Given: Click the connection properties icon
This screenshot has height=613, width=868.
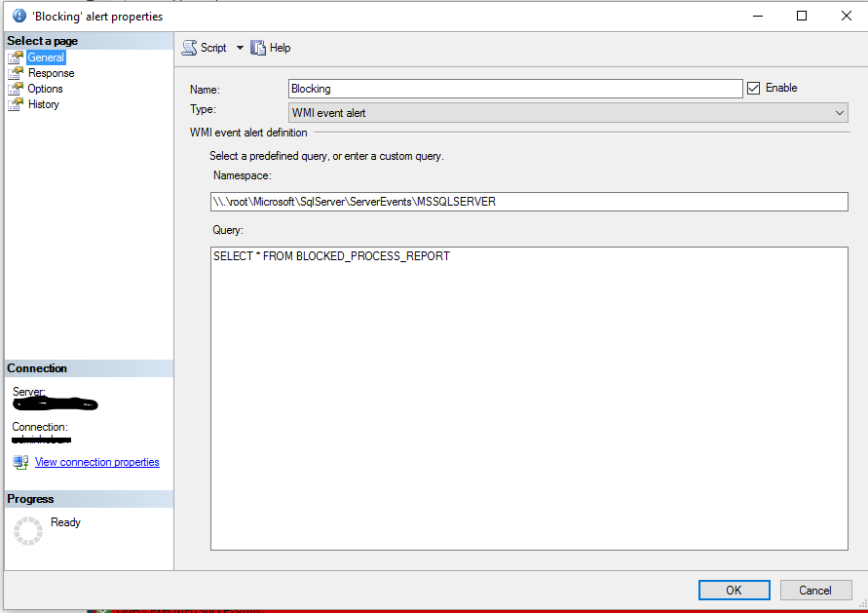Looking at the screenshot, I should pyautogui.click(x=20, y=462).
